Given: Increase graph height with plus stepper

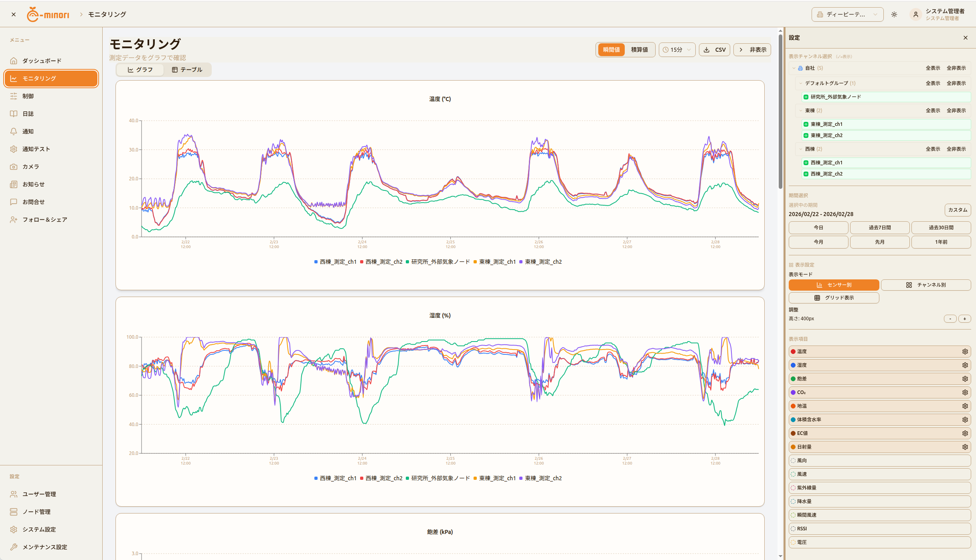Looking at the screenshot, I should 964,319.
